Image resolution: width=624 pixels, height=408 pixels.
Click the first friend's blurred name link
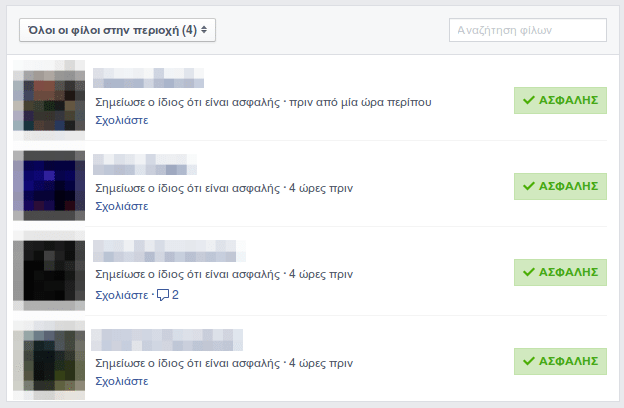tap(148, 78)
